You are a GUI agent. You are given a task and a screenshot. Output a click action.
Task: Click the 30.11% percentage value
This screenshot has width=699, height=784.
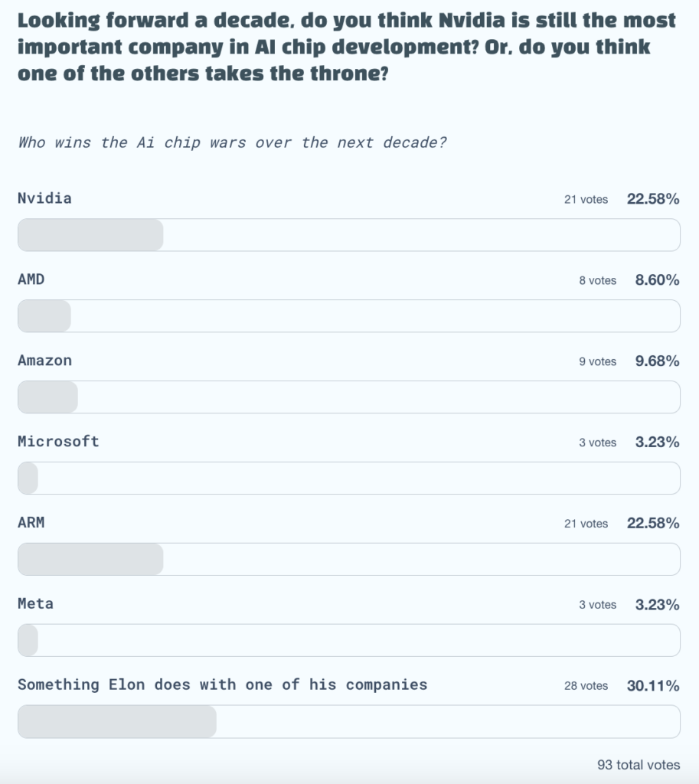point(653,686)
